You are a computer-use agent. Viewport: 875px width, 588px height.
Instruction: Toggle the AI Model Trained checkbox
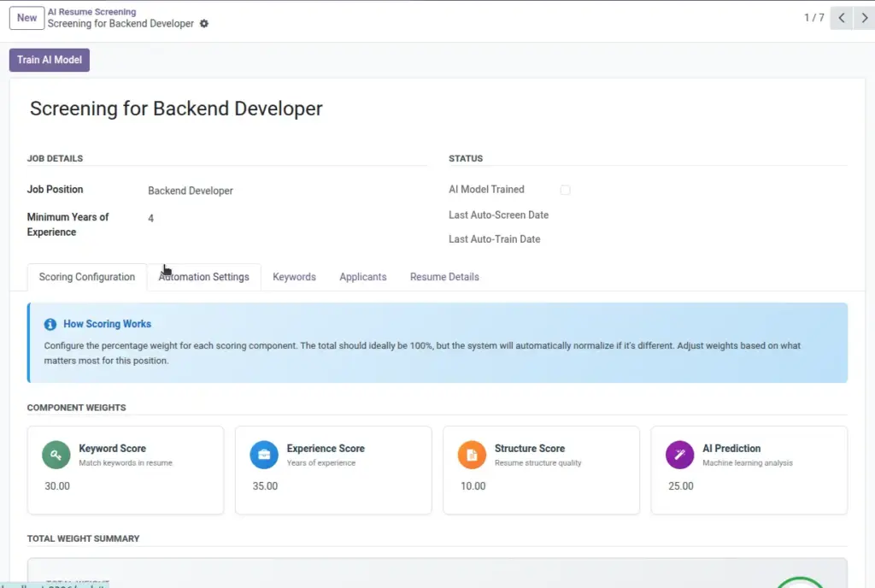[566, 190]
